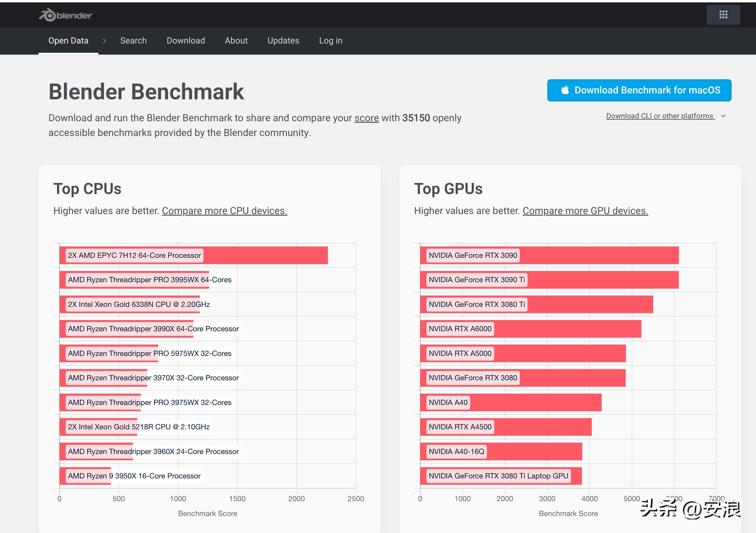Image resolution: width=756 pixels, height=533 pixels.
Task: Open the Open Data tab
Action: tap(68, 40)
